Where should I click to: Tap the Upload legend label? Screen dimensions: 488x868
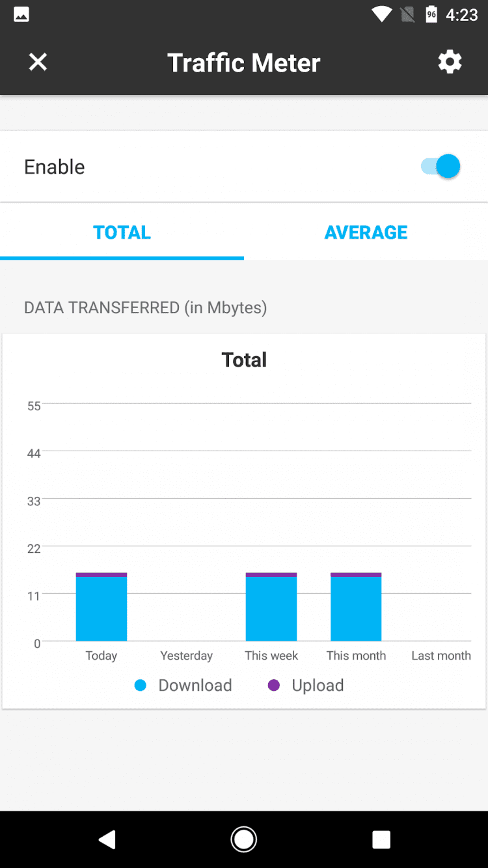pos(318,685)
